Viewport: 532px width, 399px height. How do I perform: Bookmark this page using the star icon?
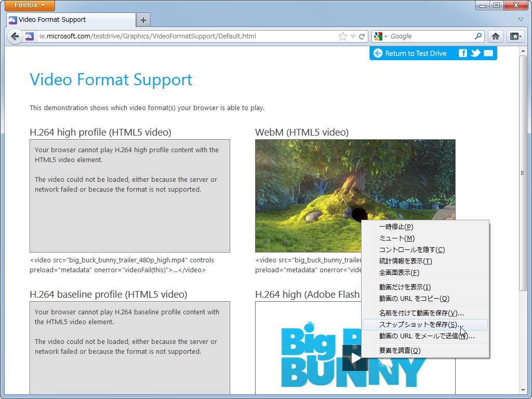click(x=342, y=36)
